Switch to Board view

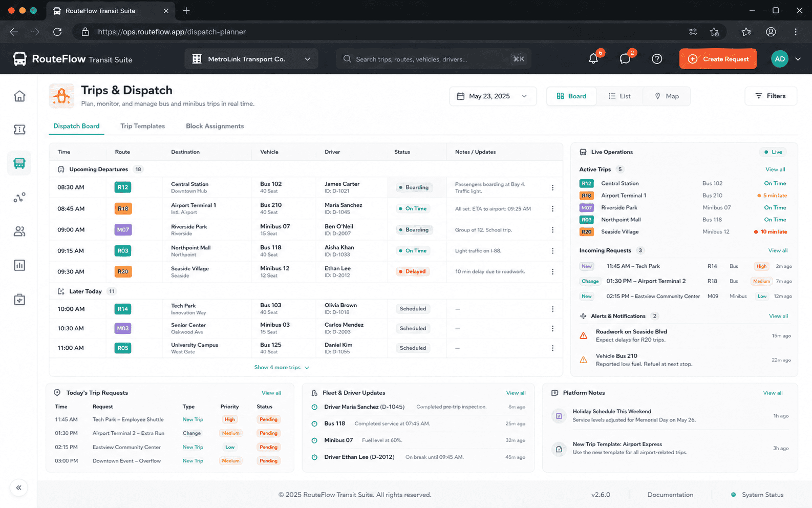571,96
